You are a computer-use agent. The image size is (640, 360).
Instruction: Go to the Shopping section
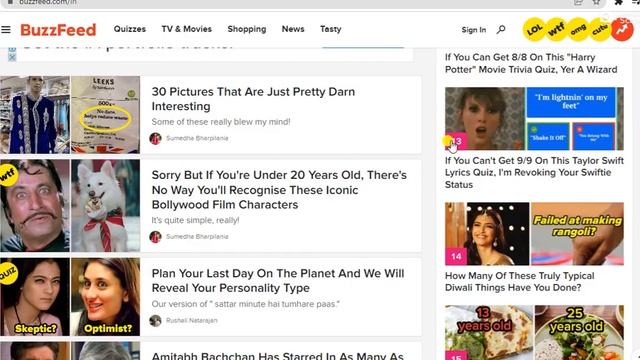click(247, 29)
